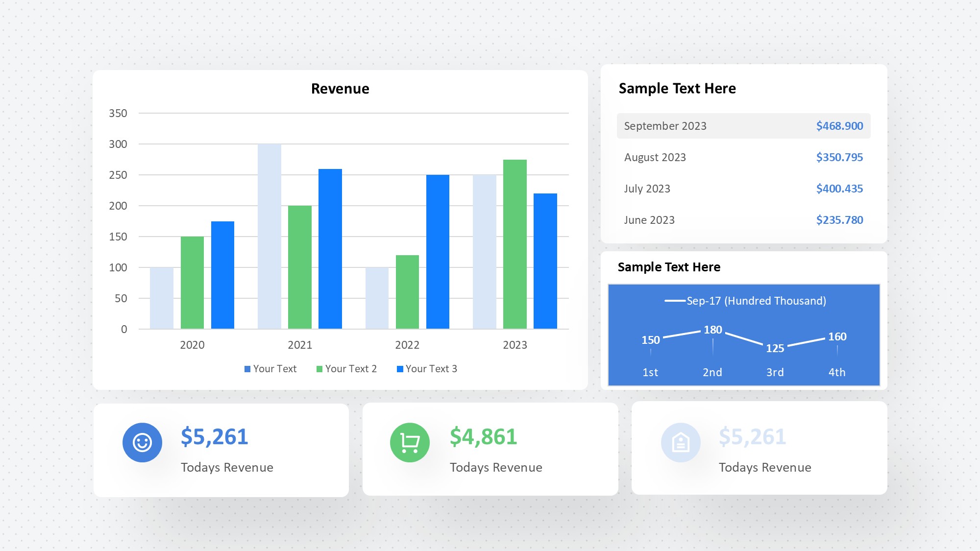This screenshot has width=980, height=551.
Task: Click the green Your Text 2 legend swatch
Action: coord(319,369)
